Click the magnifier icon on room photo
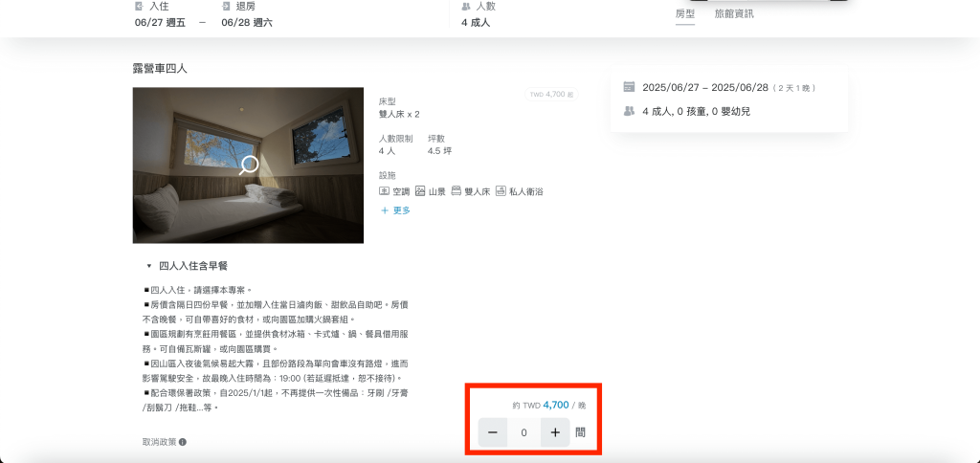The height and width of the screenshot is (463, 980). click(249, 165)
